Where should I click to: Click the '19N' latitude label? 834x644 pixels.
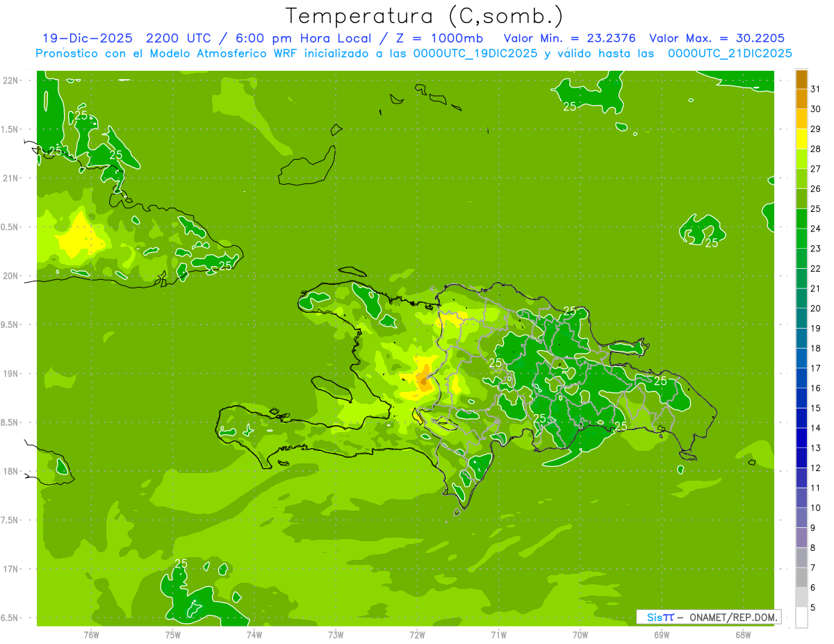(11, 374)
